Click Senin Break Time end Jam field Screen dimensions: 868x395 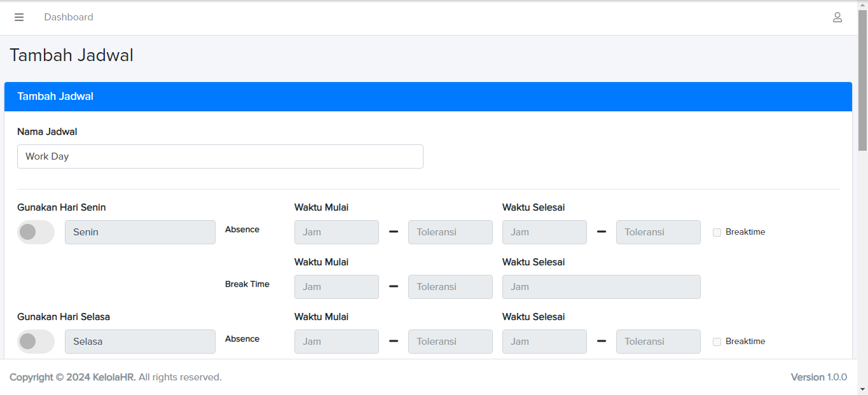tap(601, 287)
